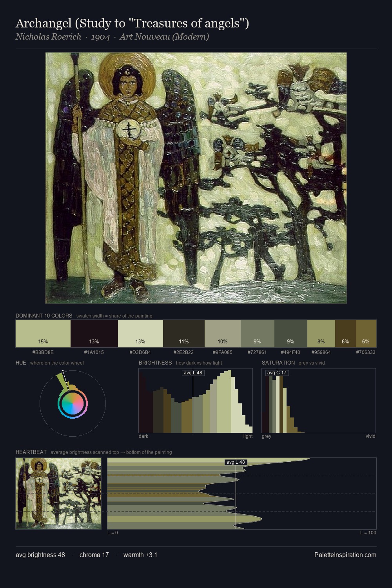Click the #706333 hex code label
This screenshot has height=588, width=392.
(366, 352)
